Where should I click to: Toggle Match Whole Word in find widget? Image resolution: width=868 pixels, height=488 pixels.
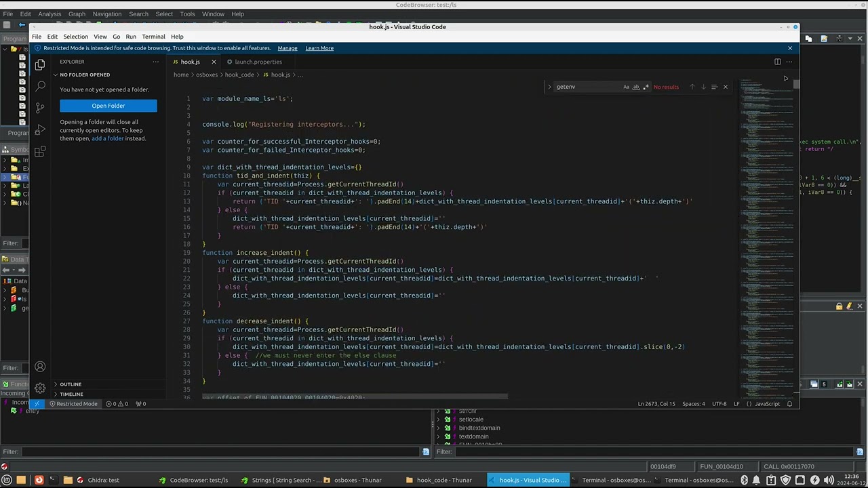tap(636, 87)
